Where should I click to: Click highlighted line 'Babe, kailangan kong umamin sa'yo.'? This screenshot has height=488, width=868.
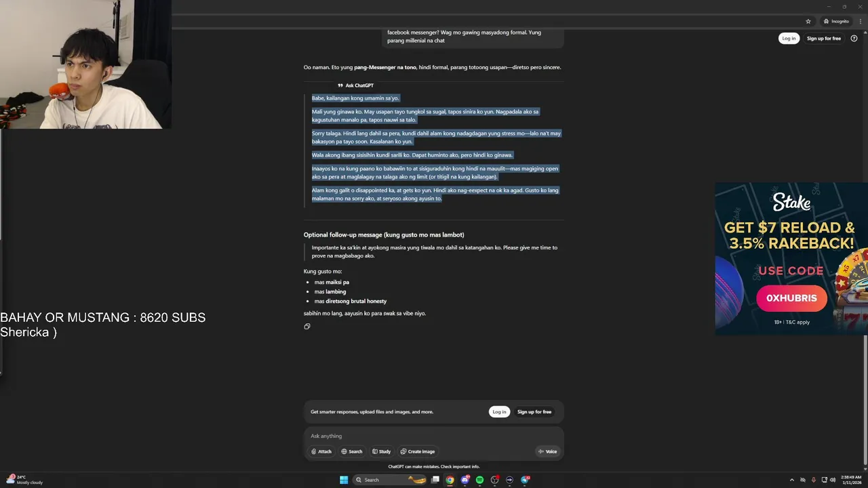355,98
